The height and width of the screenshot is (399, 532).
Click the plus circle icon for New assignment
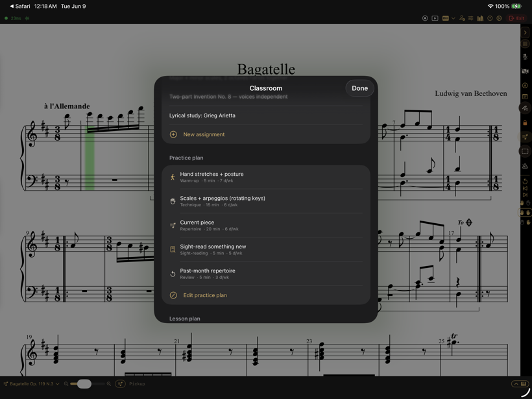coord(173,134)
